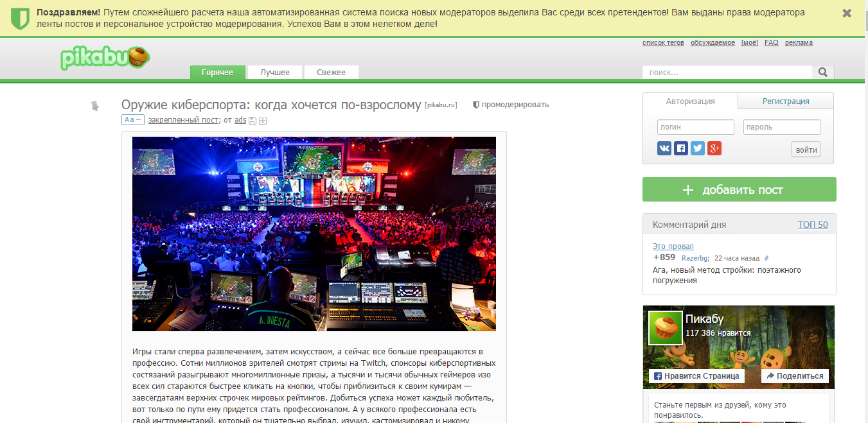The width and height of the screenshot is (868, 423).
Task: Focus the логин input field
Action: (696, 127)
